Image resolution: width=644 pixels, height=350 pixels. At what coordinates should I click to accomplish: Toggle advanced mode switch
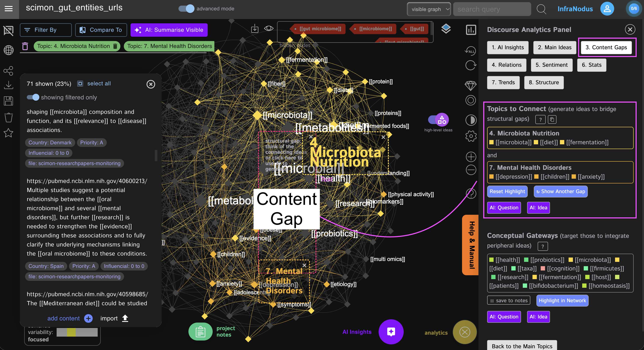click(186, 9)
